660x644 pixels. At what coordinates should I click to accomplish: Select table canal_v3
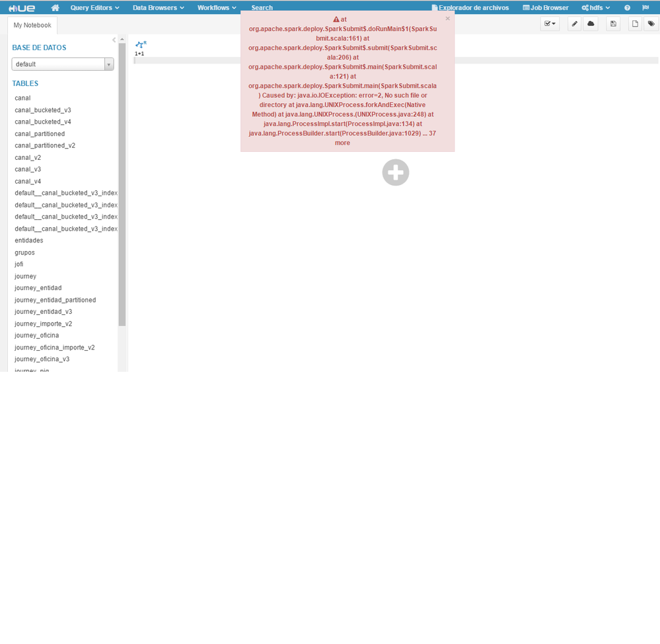[x=28, y=169]
